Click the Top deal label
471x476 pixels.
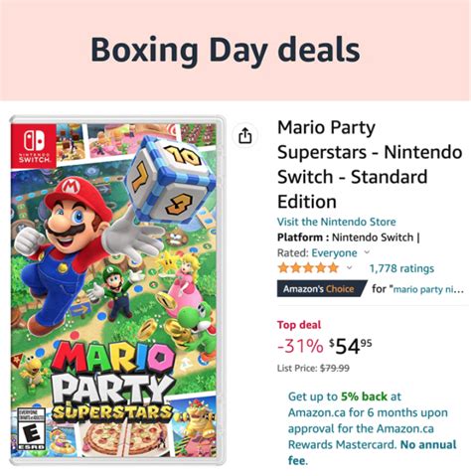(299, 325)
